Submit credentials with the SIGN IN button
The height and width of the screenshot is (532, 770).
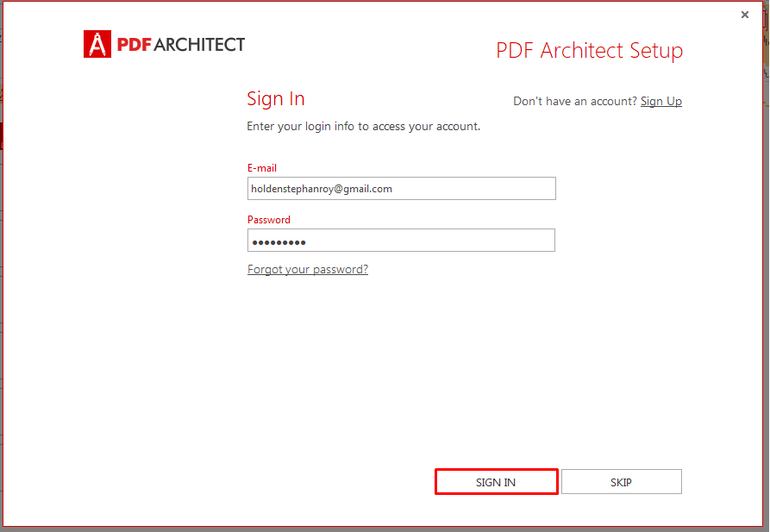[496, 482]
